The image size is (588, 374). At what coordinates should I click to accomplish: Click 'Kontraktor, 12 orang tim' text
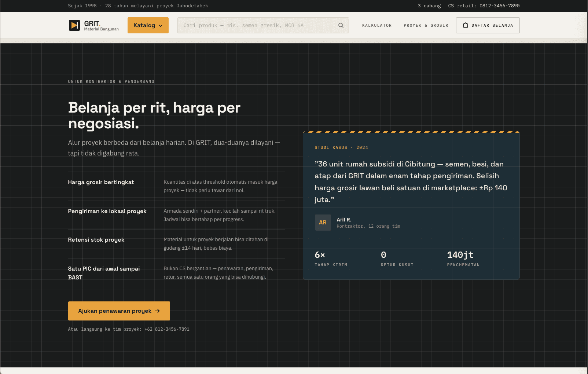368,226
